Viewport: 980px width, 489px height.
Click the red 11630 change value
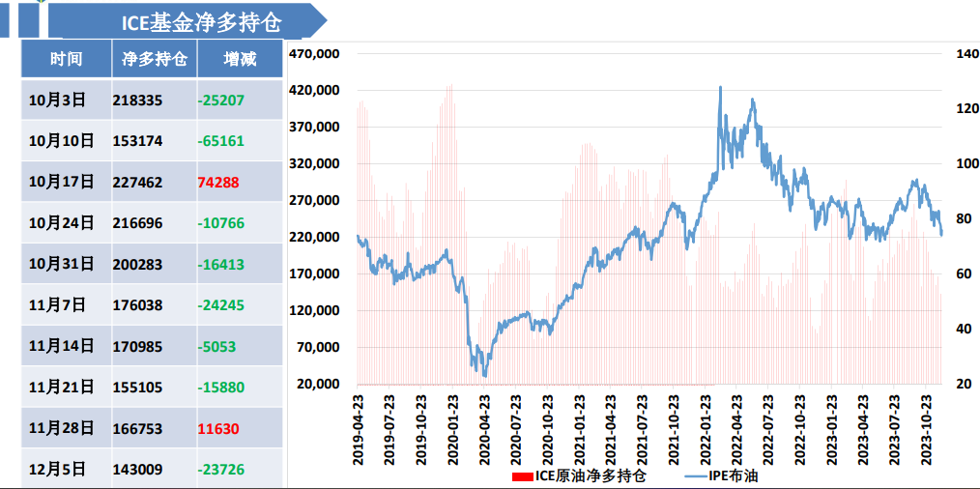pos(217,428)
